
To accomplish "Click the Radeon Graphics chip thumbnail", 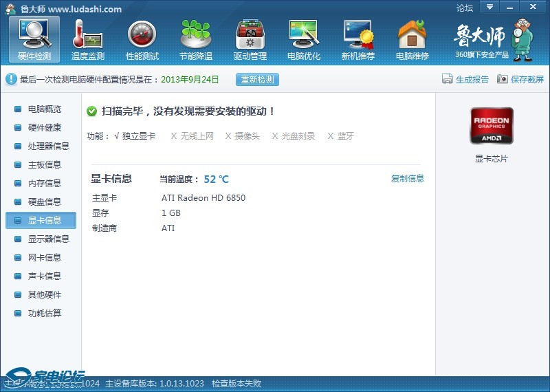I will pyautogui.click(x=491, y=125).
